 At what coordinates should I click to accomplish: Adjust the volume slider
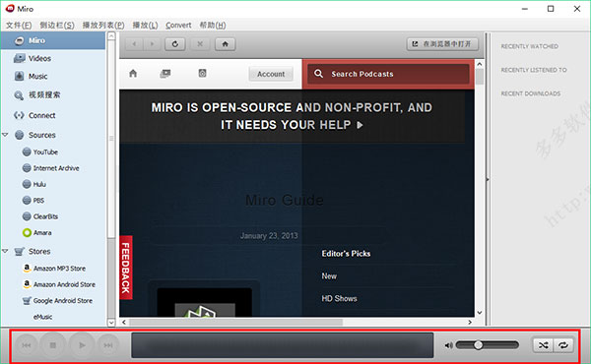pyautogui.click(x=488, y=344)
